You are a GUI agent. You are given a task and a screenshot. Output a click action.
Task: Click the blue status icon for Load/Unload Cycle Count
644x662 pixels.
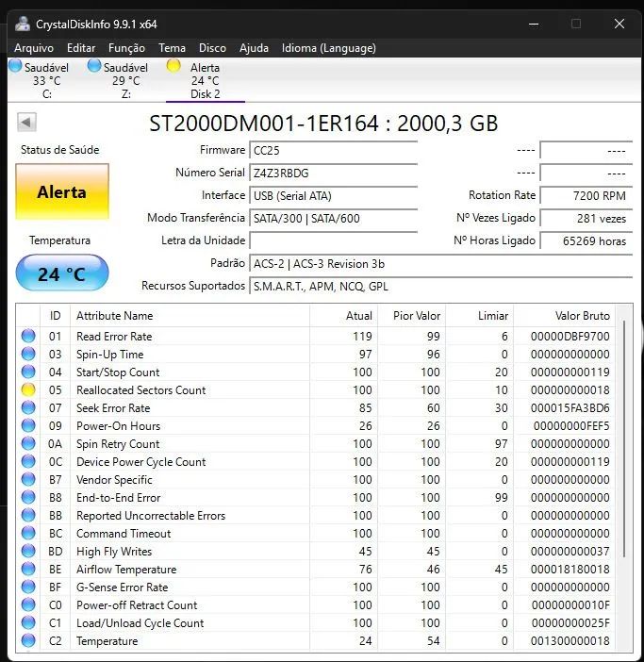28,622
